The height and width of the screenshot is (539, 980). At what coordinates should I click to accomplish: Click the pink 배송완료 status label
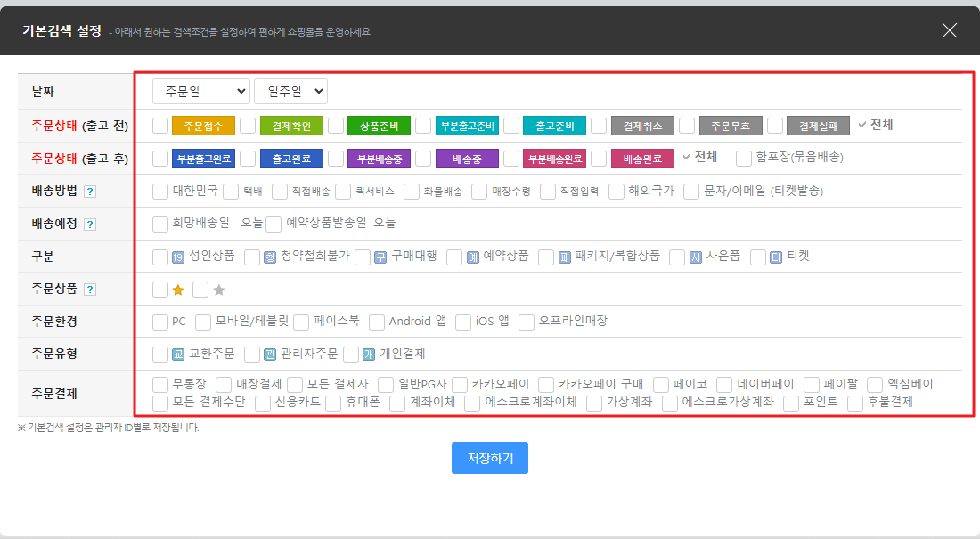point(642,159)
